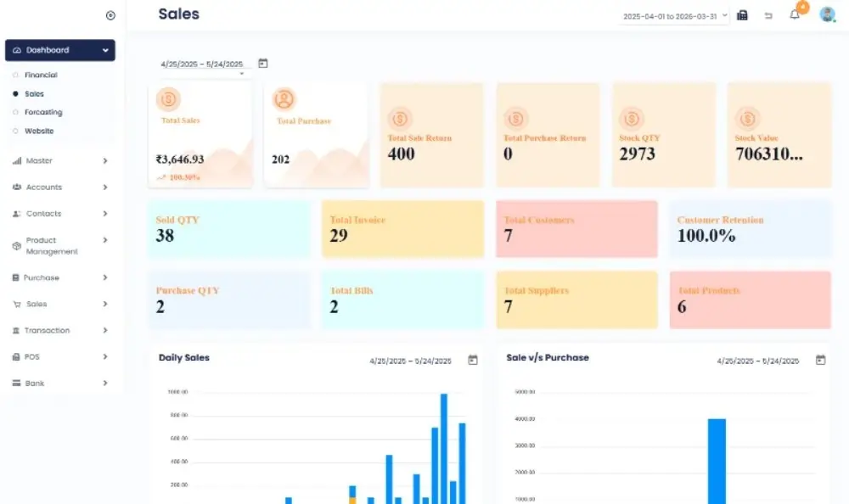Select Website dashboard option
The image size is (849, 504).
(39, 131)
